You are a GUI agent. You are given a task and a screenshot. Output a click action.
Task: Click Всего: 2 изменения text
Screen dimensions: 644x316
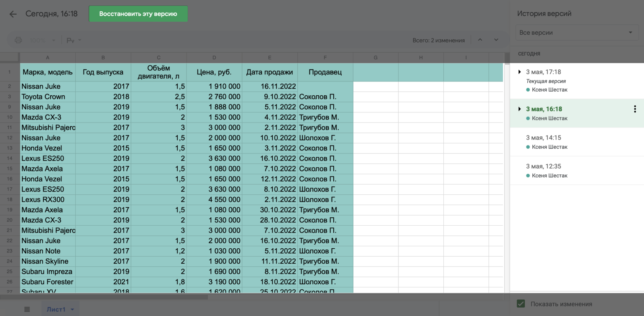(439, 40)
